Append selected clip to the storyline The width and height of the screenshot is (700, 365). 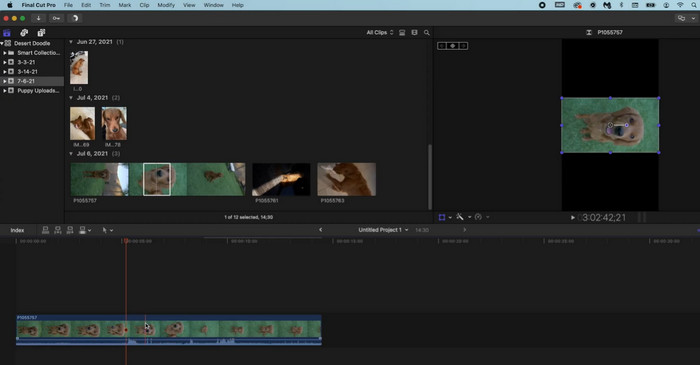(70, 230)
